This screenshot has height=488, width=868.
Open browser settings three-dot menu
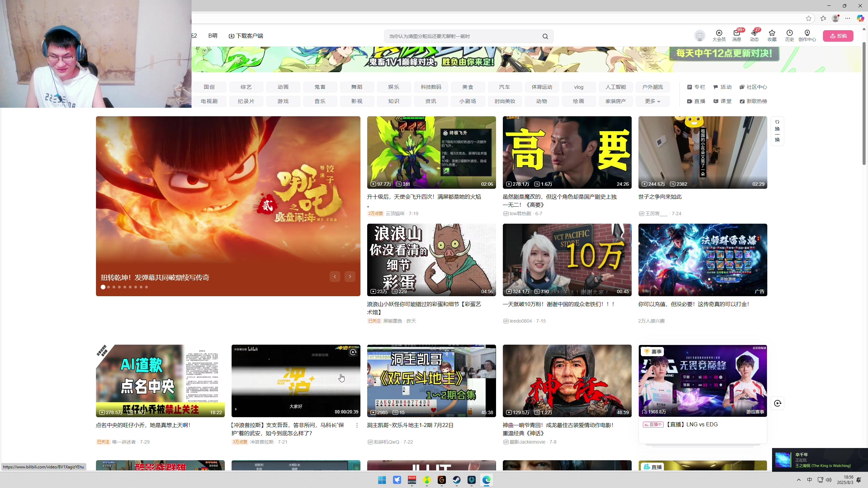tap(848, 18)
